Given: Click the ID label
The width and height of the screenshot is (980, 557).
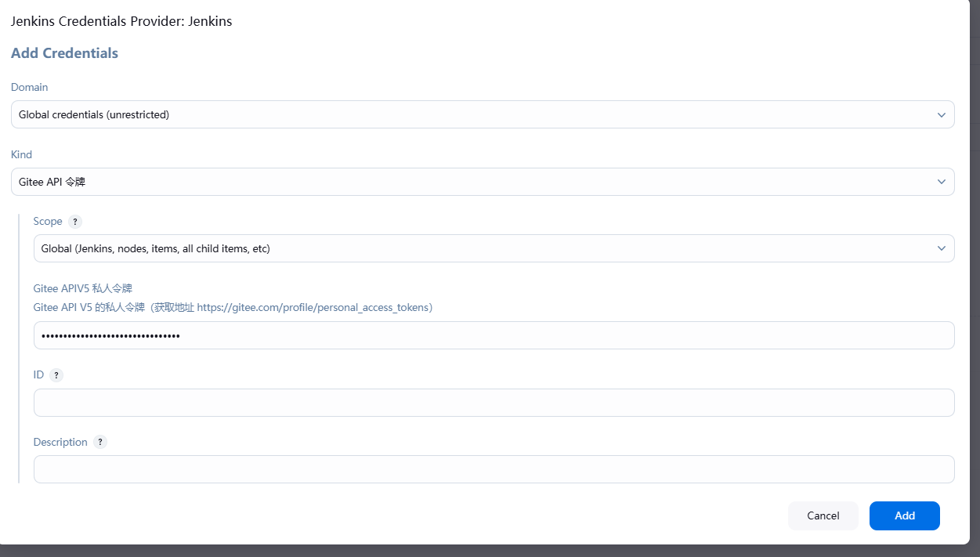Looking at the screenshot, I should click(38, 375).
